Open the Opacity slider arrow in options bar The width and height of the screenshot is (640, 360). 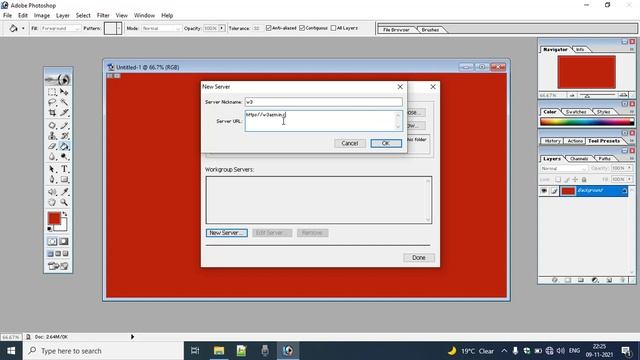tap(222, 28)
